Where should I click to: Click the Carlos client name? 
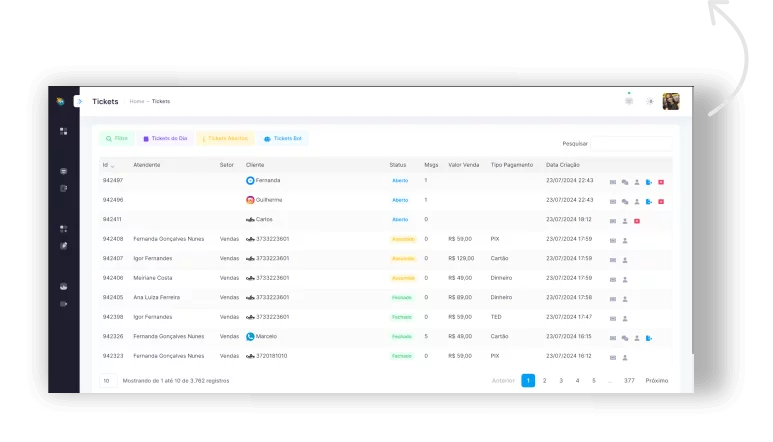pos(264,219)
